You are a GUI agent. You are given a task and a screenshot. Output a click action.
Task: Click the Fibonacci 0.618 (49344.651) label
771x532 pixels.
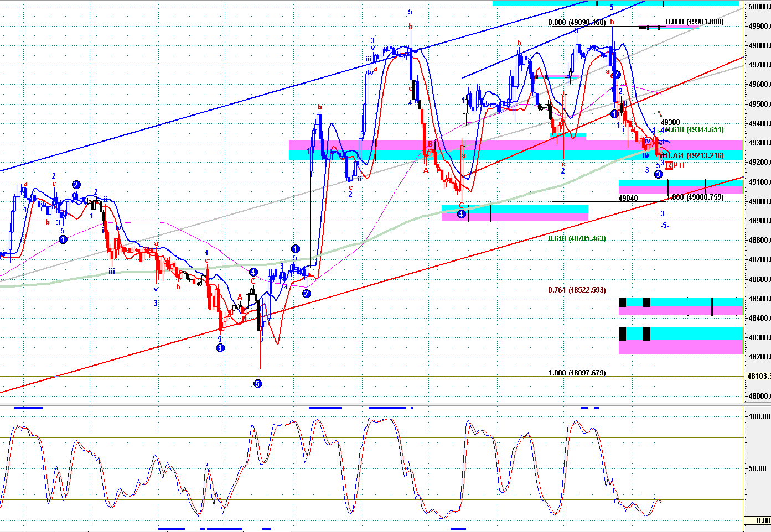coord(695,130)
